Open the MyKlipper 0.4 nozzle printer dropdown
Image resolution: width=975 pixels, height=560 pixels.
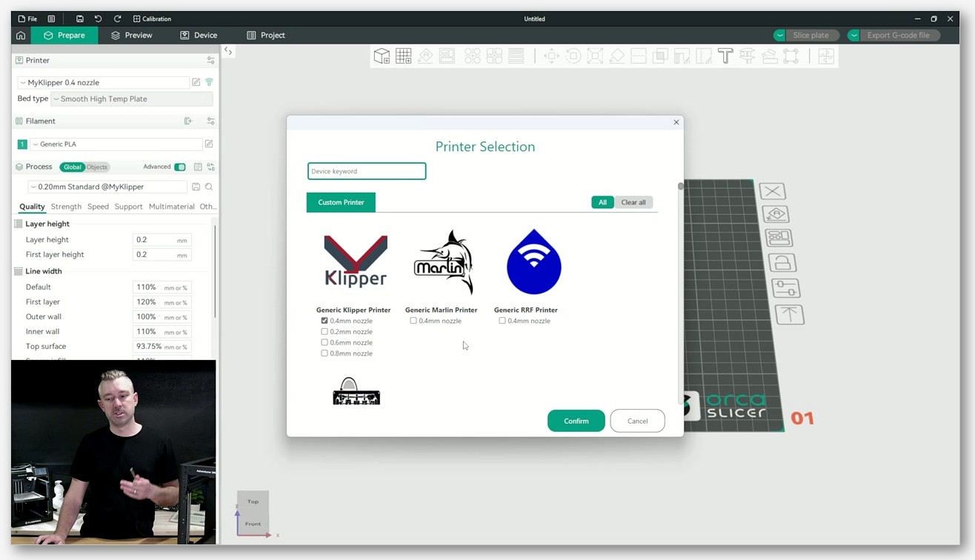[x=104, y=82]
